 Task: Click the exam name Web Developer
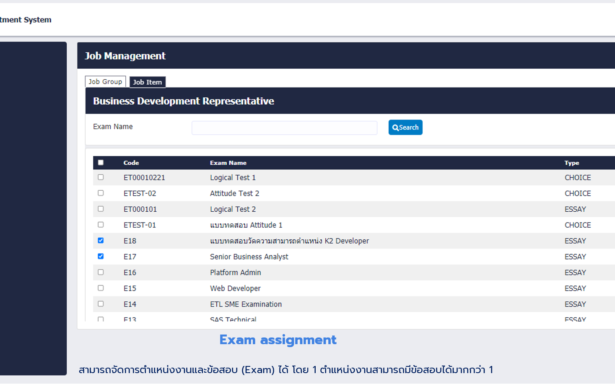[x=235, y=288]
